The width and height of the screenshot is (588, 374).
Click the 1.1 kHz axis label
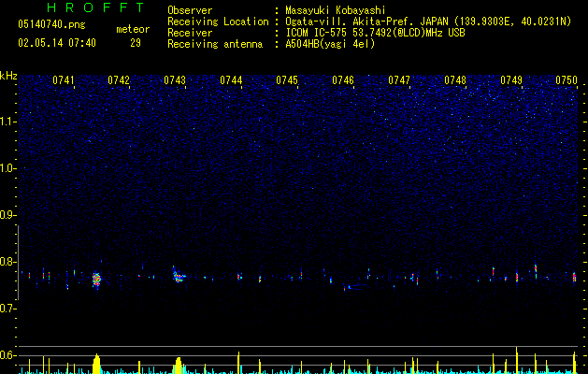(8, 122)
